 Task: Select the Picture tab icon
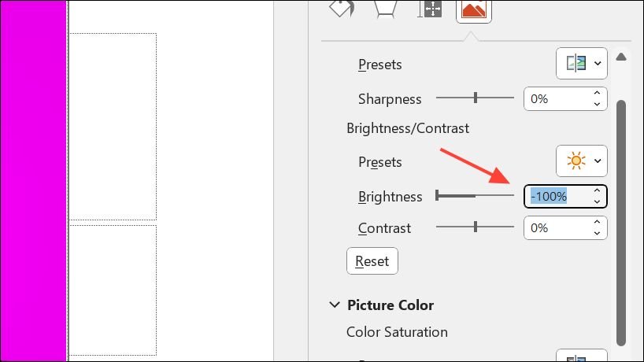474,9
